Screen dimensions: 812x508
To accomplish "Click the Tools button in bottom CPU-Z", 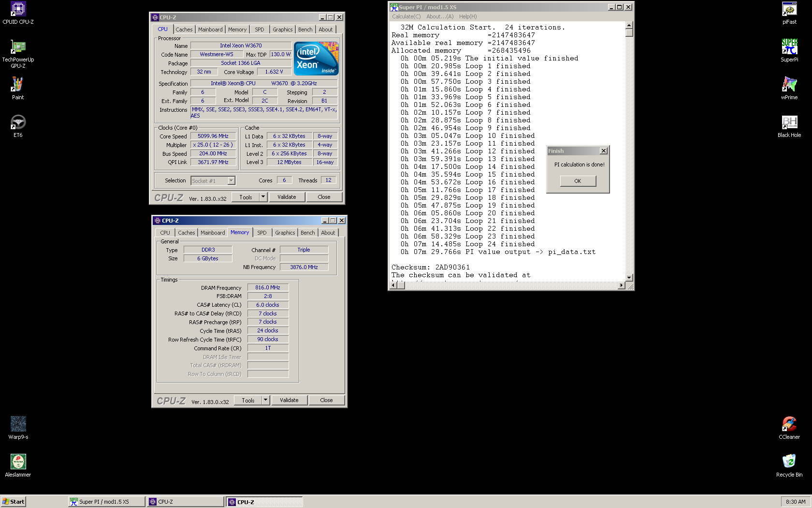I will click(248, 400).
